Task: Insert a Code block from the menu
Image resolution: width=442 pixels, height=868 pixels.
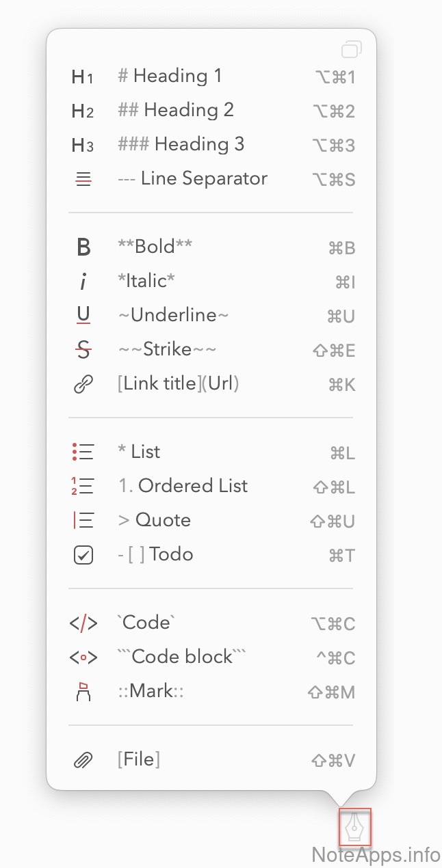Action: pos(181,657)
